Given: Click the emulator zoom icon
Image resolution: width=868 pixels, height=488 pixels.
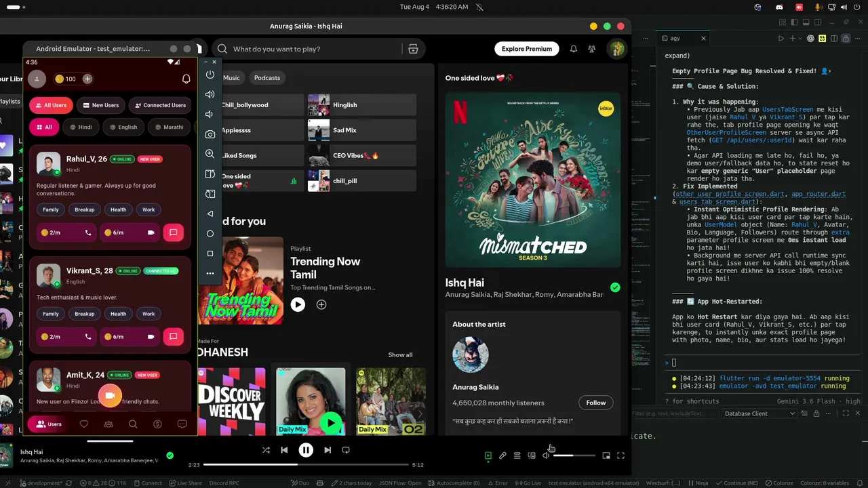Looking at the screenshot, I should point(210,154).
